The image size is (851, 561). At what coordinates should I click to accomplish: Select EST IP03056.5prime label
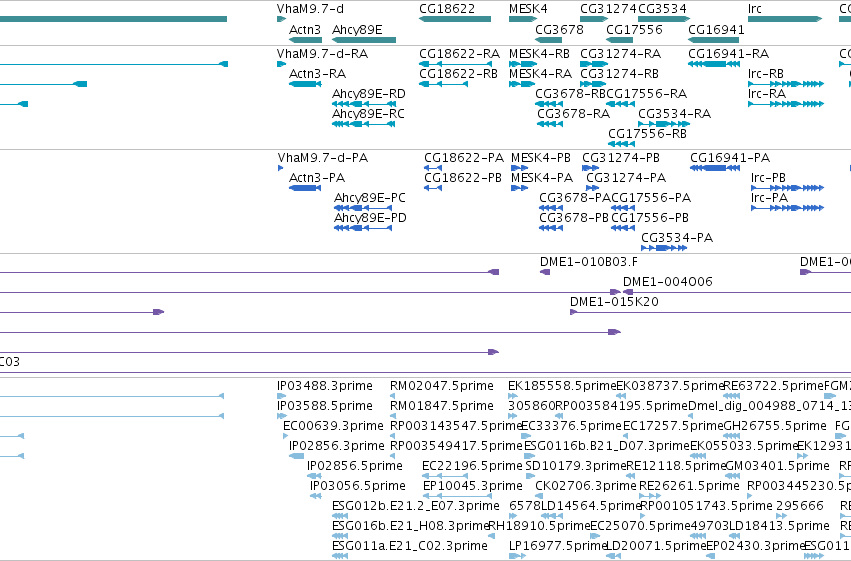358,486
